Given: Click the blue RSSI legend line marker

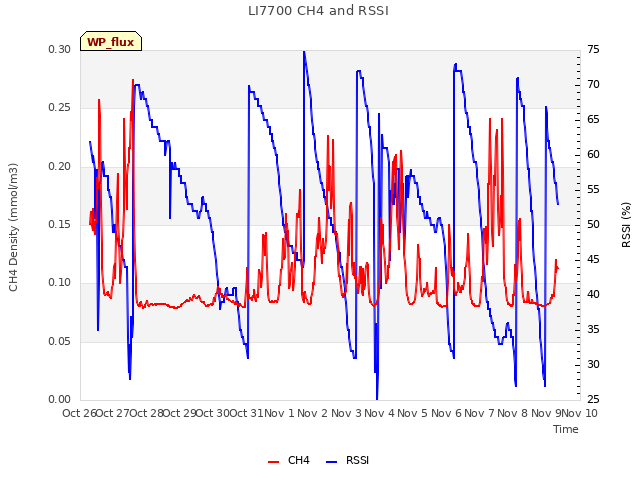Looking at the screenshot, I should coord(332,462).
